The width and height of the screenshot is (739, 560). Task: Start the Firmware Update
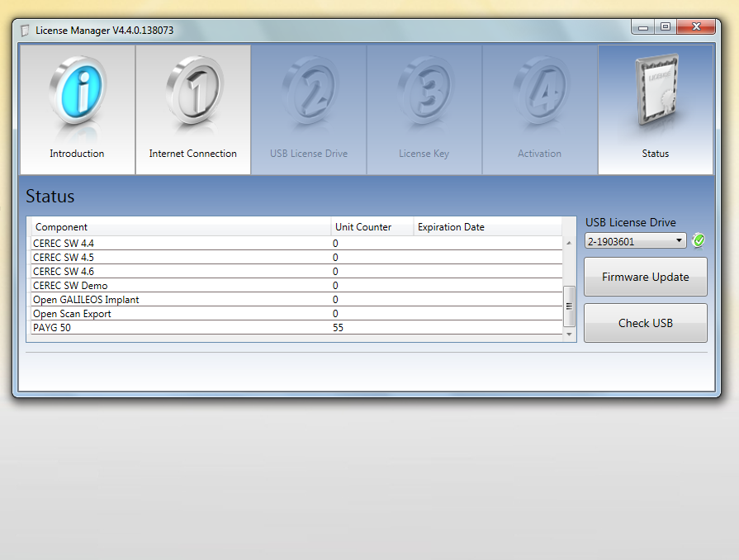(645, 277)
